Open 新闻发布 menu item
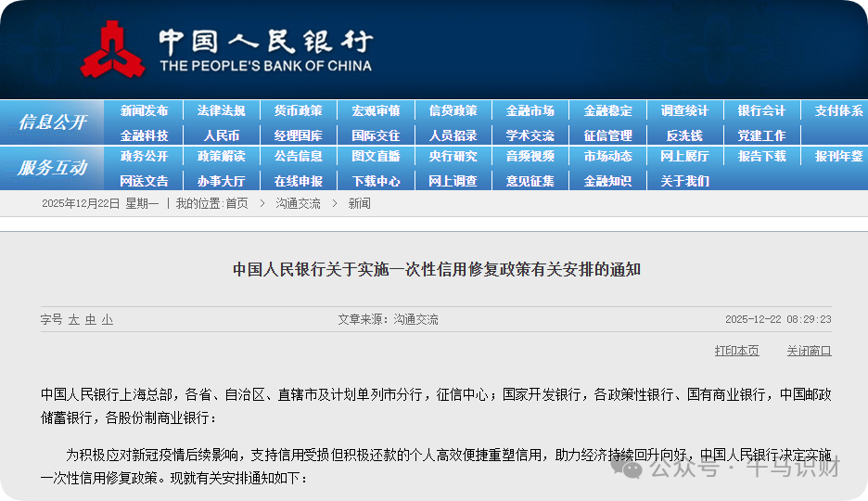This screenshot has width=868, height=501. click(144, 110)
